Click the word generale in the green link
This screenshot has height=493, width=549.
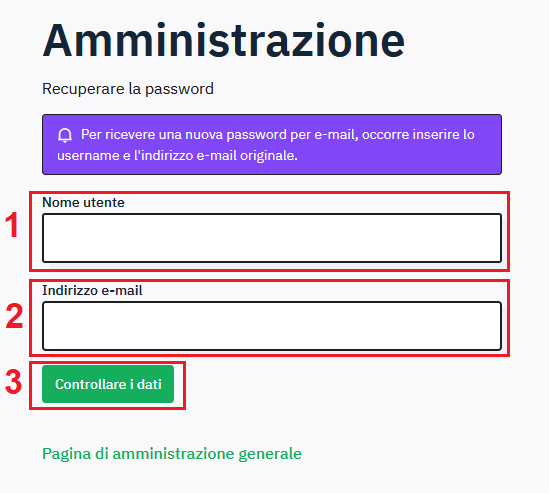[270, 454]
